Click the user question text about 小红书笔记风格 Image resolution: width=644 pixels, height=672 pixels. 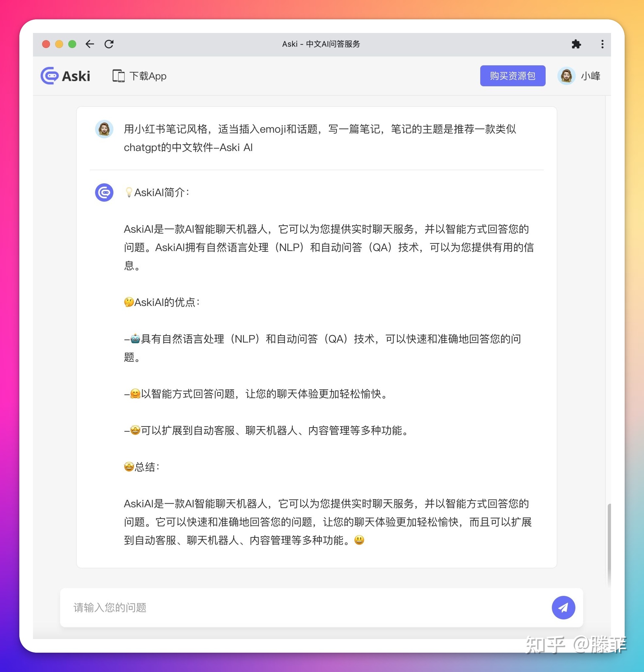pos(320,138)
